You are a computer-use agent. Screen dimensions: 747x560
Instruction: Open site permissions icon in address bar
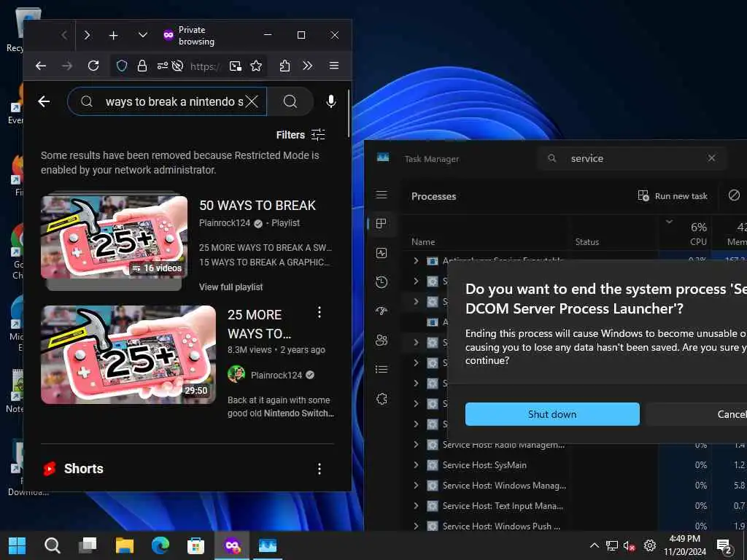(163, 66)
